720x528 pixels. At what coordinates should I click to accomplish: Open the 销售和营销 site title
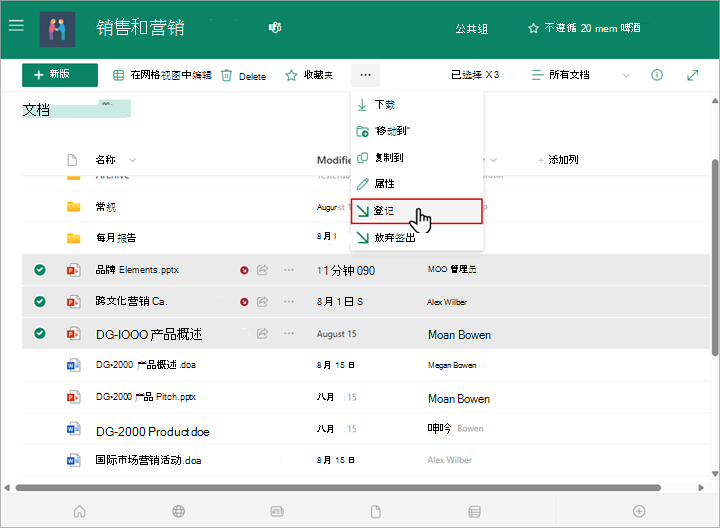pos(141,28)
